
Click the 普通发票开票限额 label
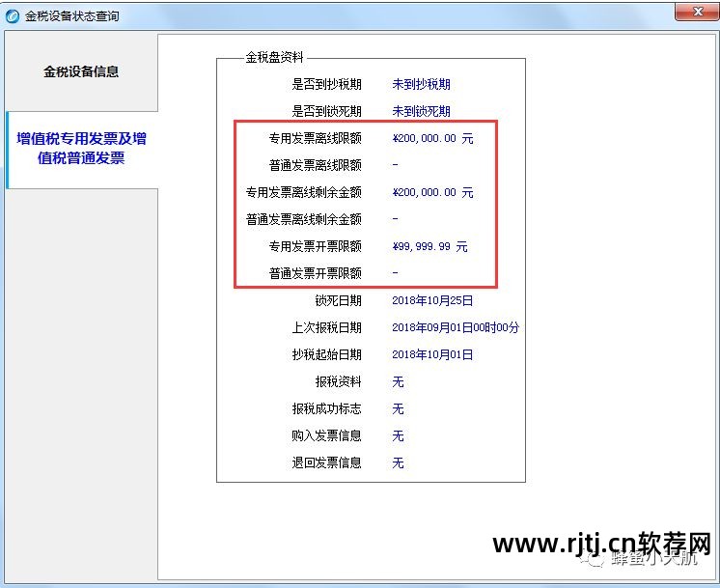point(315,273)
